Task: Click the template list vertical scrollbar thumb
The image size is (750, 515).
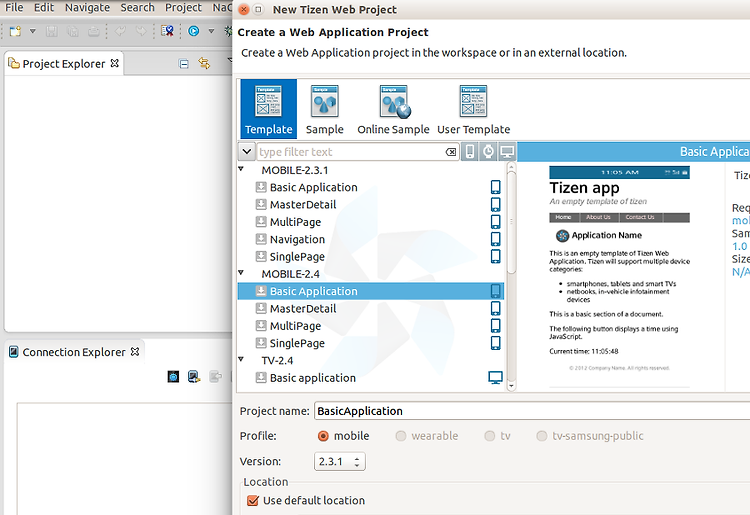Action: [x=511, y=222]
